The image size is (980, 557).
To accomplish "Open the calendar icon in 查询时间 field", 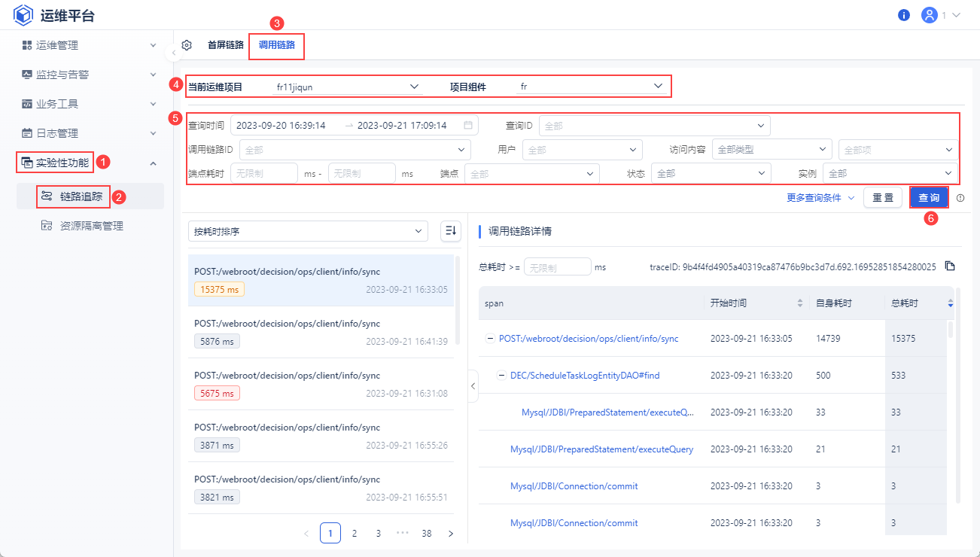I will (x=468, y=125).
